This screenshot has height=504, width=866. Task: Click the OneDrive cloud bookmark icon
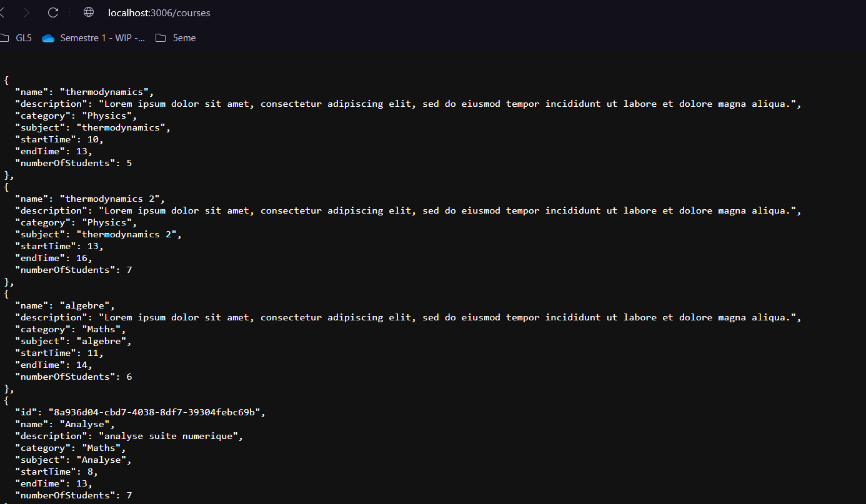48,37
